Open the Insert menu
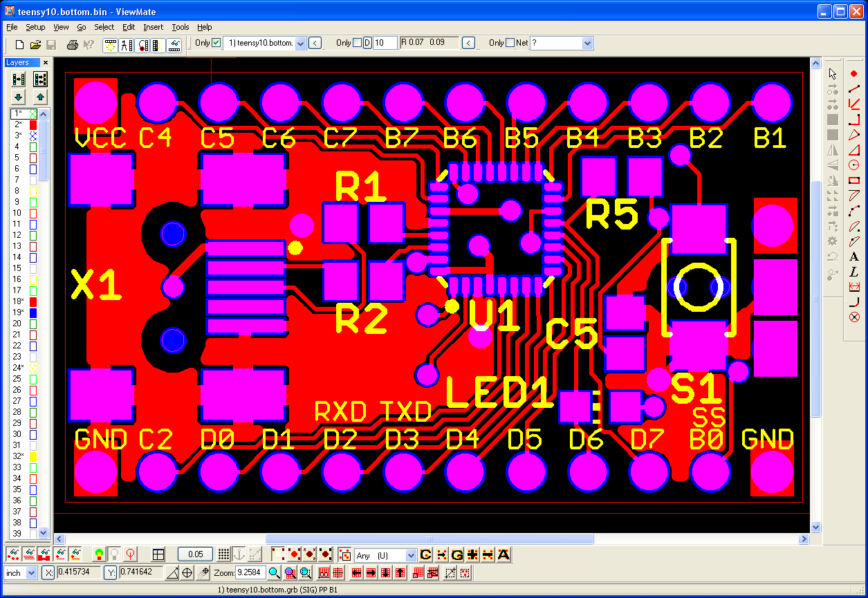The image size is (868, 598). point(154,27)
